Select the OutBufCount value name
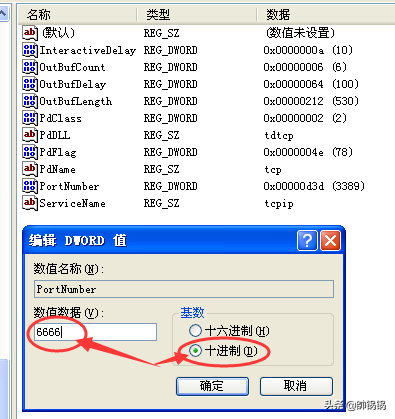Image resolution: width=395 pixels, height=419 pixels. click(72, 67)
